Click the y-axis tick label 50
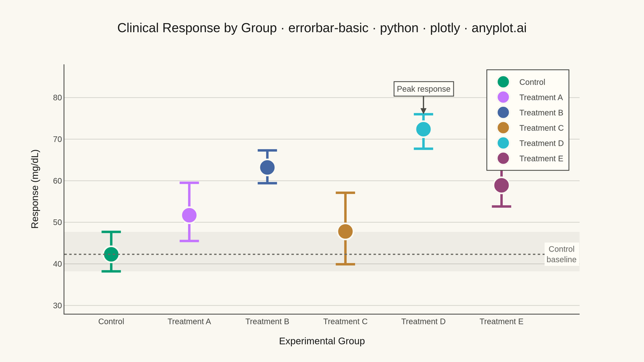This screenshot has height=362, width=644. tap(57, 222)
